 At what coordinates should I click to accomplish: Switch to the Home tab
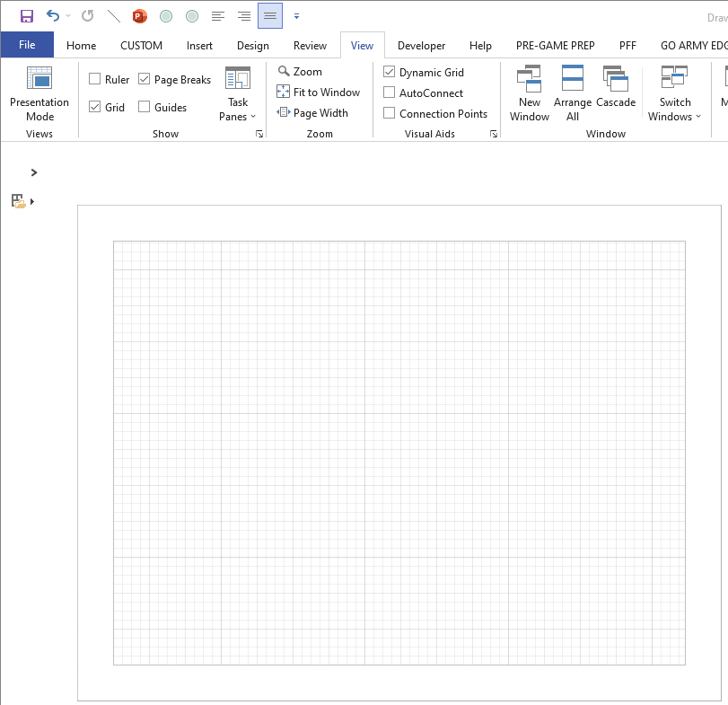(x=82, y=46)
